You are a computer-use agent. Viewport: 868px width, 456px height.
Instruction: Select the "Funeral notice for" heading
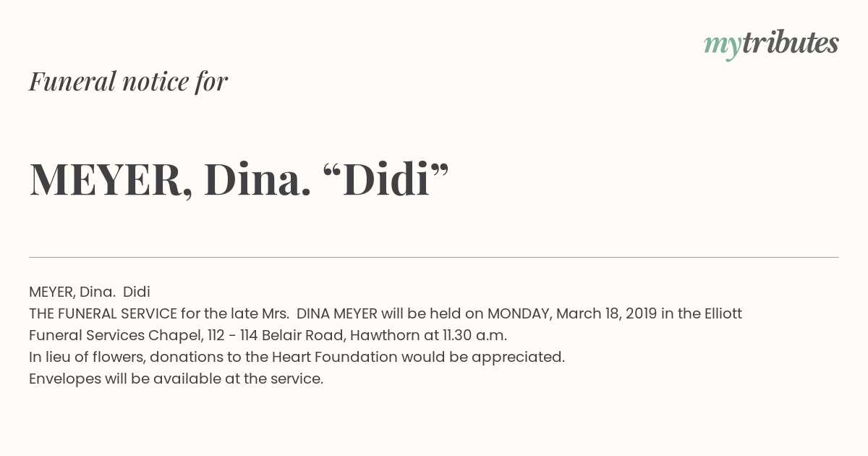coord(128,82)
